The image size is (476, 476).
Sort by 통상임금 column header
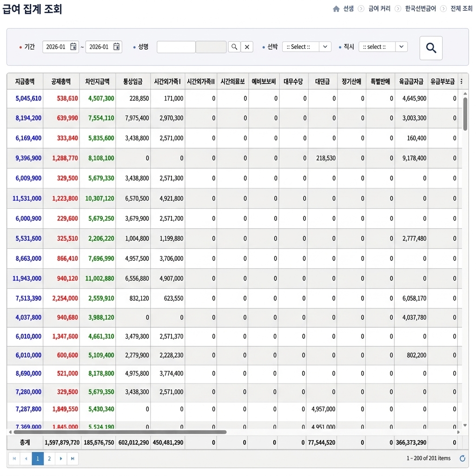click(x=133, y=81)
